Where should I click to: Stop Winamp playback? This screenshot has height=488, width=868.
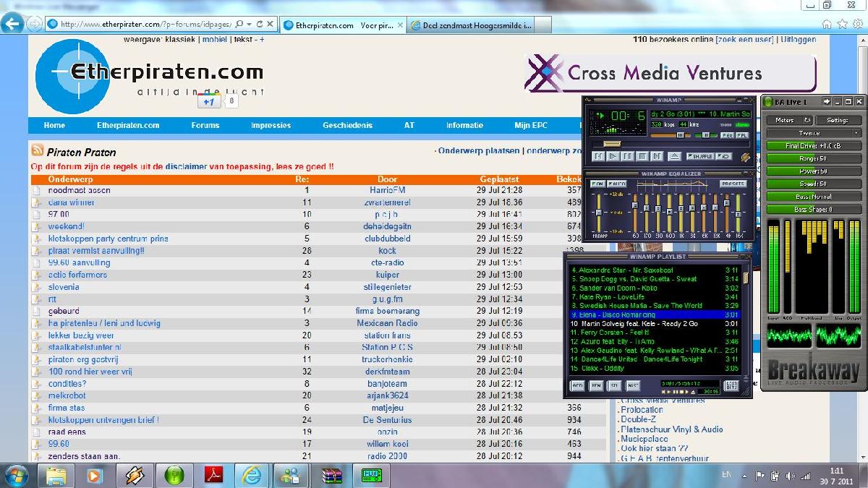click(x=642, y=156)
